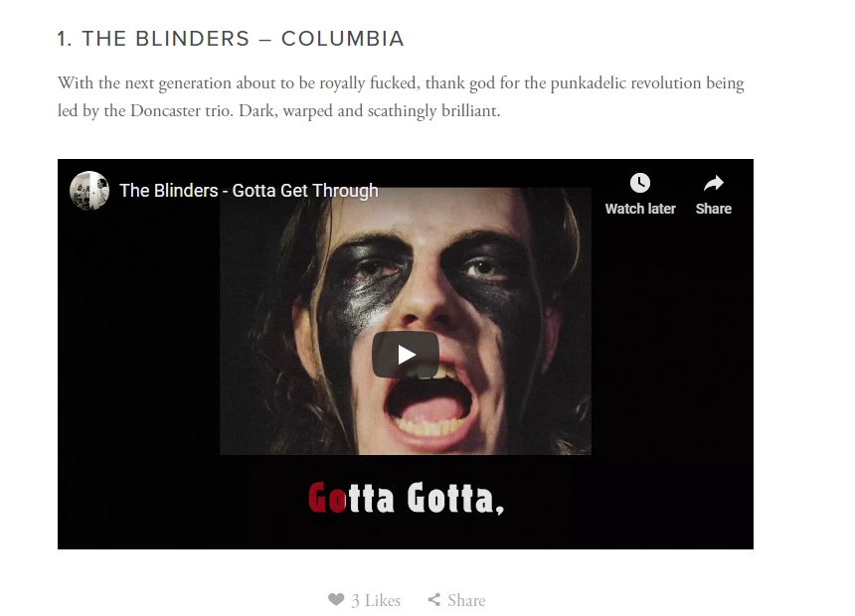Click the '1. THE BLINDERS' heading text
The height and width of the screenshot is (616, 855).
[153, 39]
